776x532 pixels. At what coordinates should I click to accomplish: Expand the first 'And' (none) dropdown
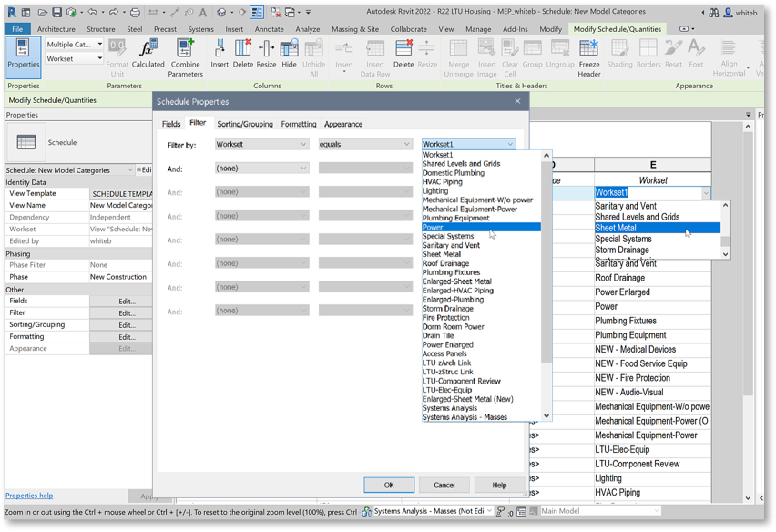coord(261,168)
